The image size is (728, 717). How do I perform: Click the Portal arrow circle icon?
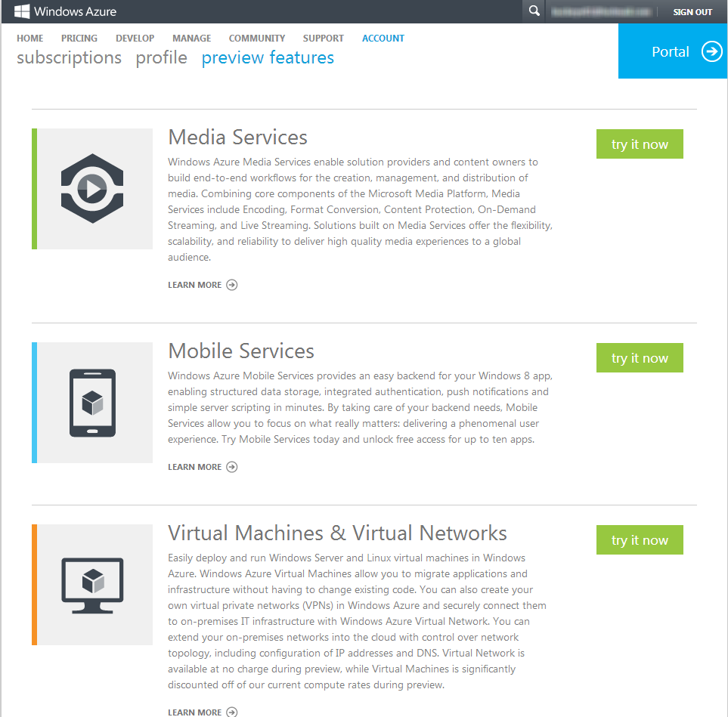(711, 51)
